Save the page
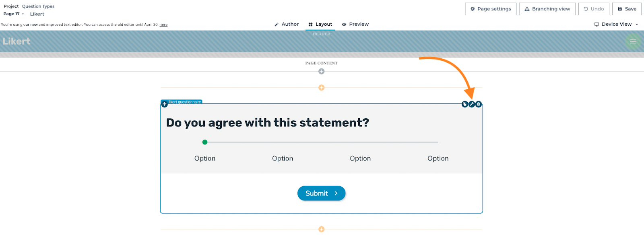This screenshot has height=235, width=644. [x=627, y=9]
